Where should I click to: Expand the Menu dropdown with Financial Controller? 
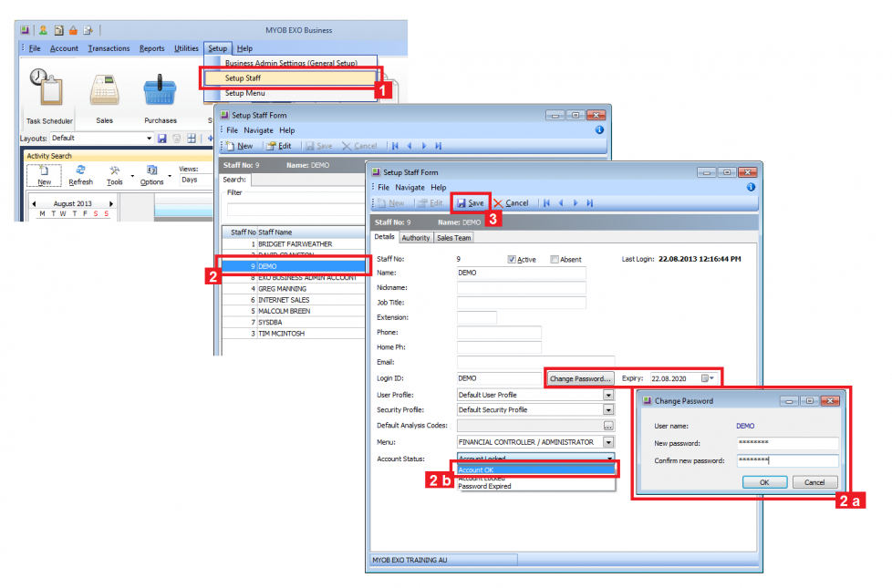click(x=608, y=442)
